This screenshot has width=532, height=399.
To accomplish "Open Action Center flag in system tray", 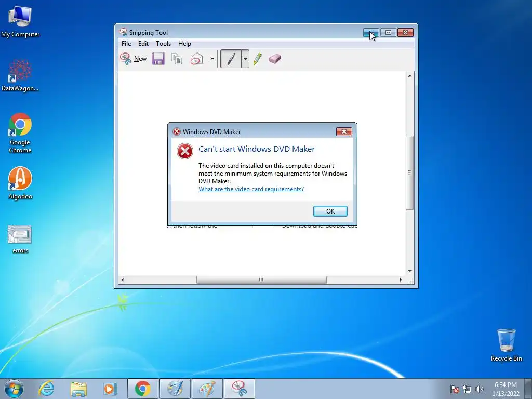I will 455,389.
